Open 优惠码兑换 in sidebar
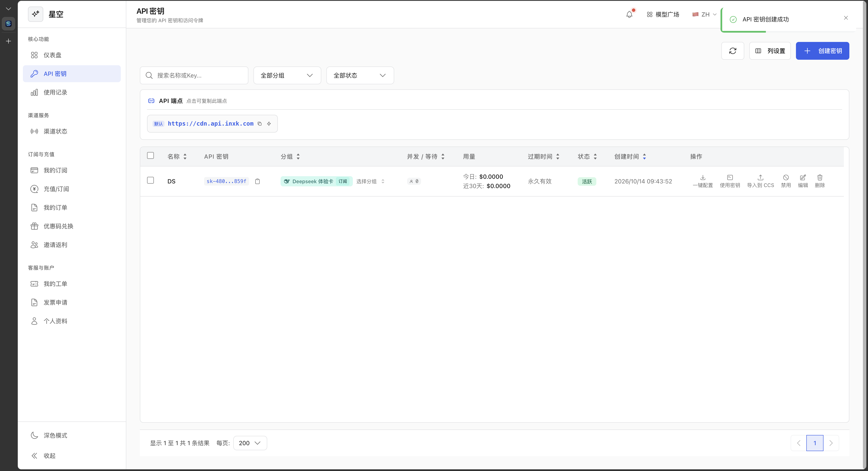This screenshot has width=868, height=471. [72, 226]
